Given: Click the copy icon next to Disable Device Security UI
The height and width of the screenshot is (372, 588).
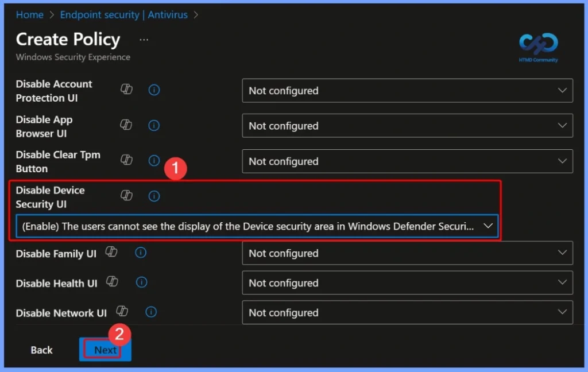Looking at the screenshot, I should pos(127,196).
